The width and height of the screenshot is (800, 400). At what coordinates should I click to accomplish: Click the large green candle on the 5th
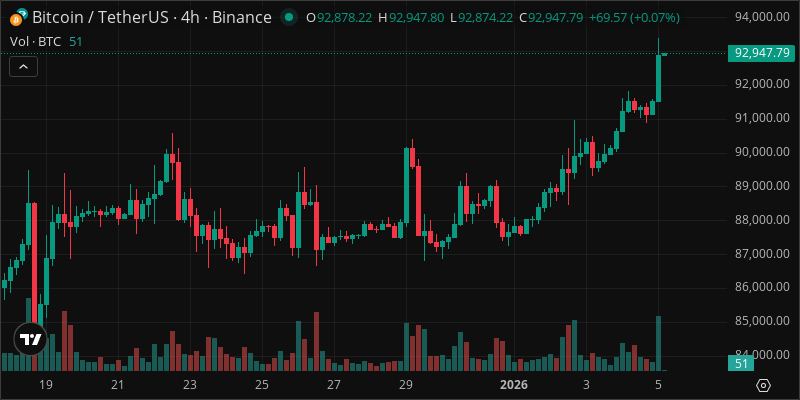click(659, 78)
